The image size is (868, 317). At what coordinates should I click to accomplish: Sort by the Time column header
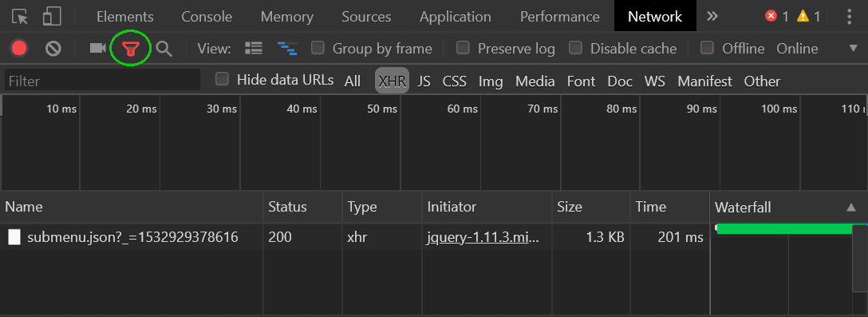click(x=669, y=208)
